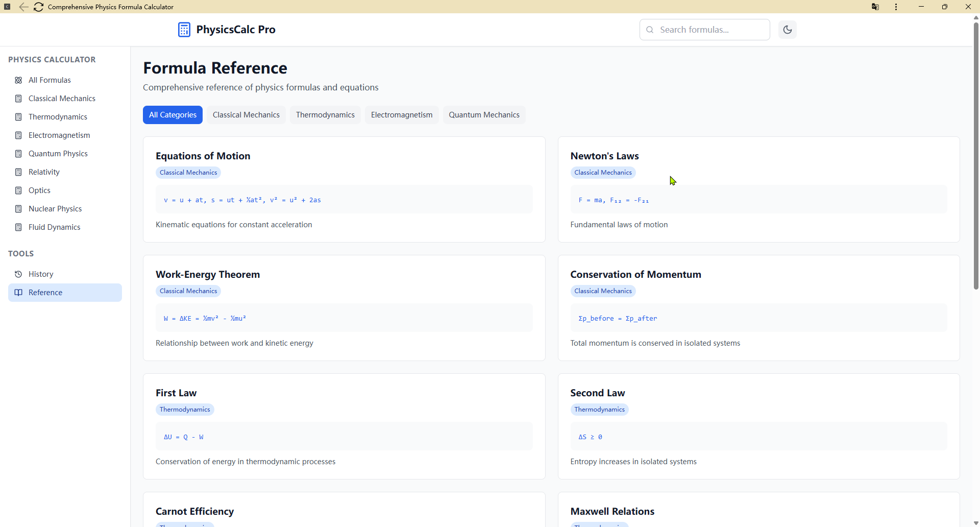Screen dimensions: 980x527
Task: Click the browser back arrow
Action: tap(23, 7)
